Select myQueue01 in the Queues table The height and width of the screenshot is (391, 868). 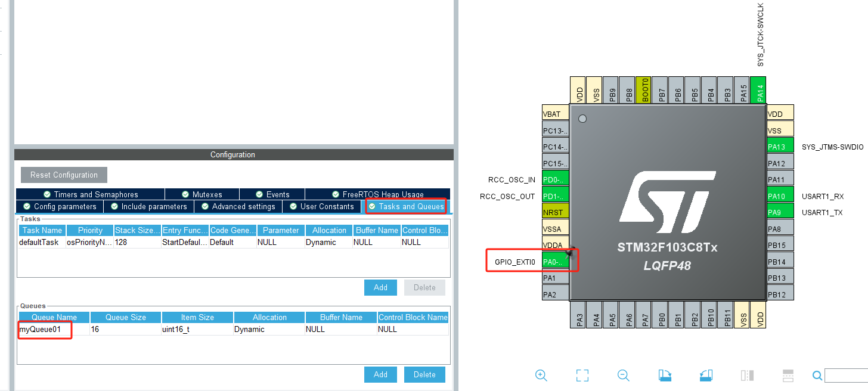pos(54,329)
